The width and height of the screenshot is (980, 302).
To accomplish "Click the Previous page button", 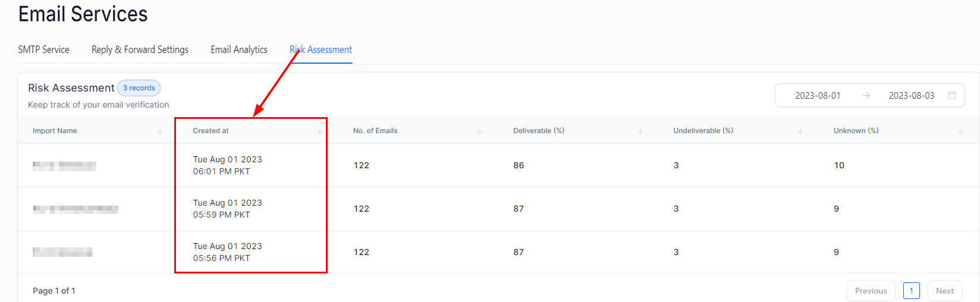I will click(x=871, y=291).
